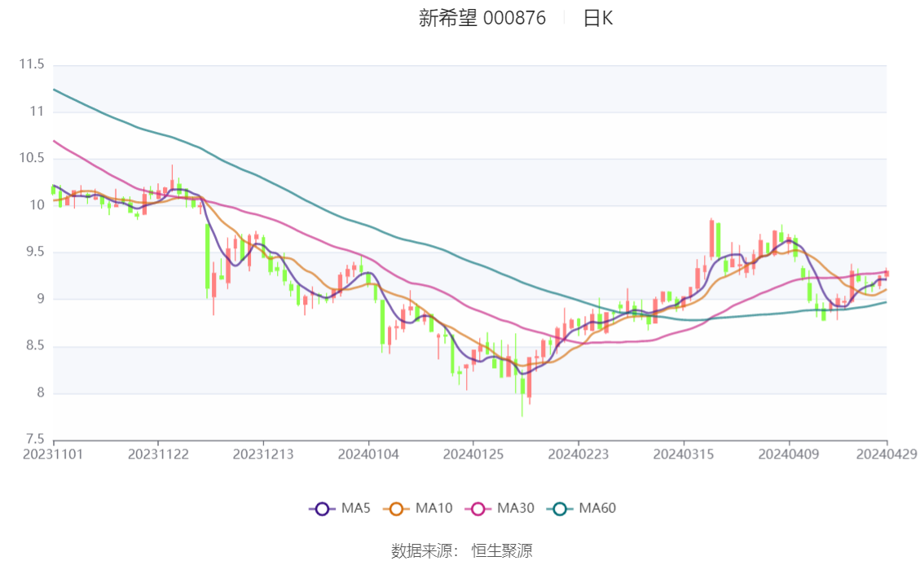Viewport: 924px width, 561px height.
Task: Click the 20240104 date axis label
Action: pyautogui.click(x=368, y=454)
